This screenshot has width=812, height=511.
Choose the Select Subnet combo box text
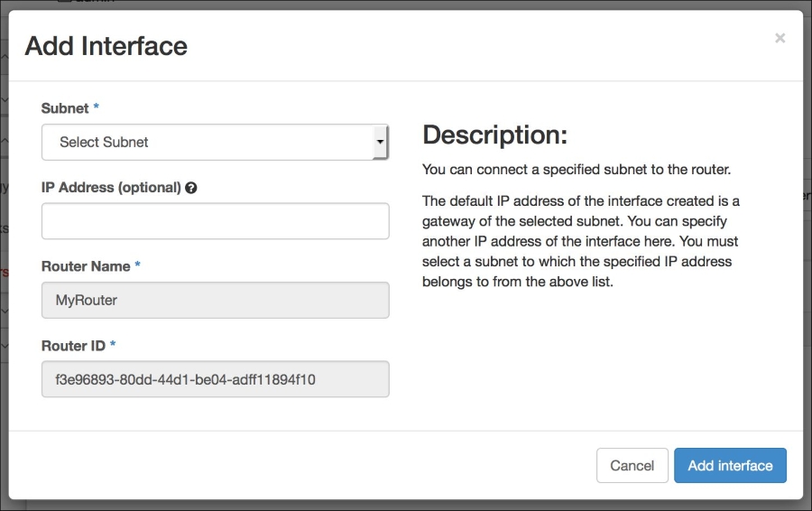pyautogui.click(x=104, y=142)
